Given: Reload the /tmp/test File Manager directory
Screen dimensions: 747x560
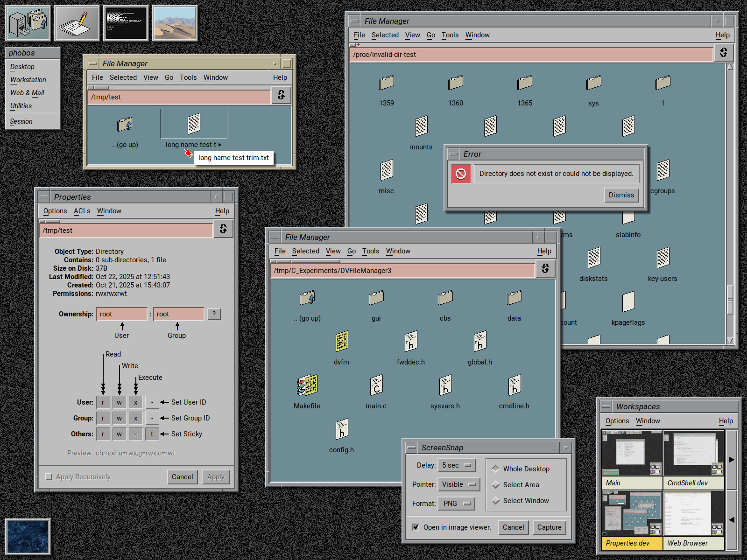Looking at the screenshot, I should pos(281,95).
